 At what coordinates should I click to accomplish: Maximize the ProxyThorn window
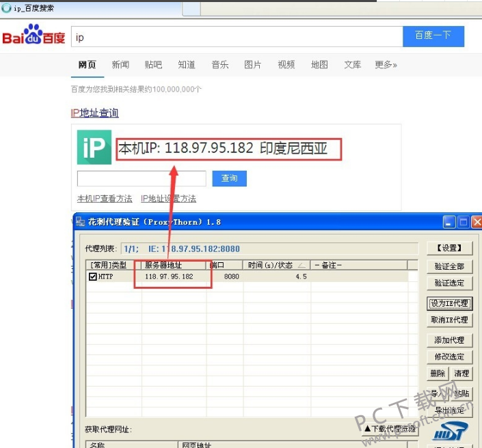coord(463,222)
